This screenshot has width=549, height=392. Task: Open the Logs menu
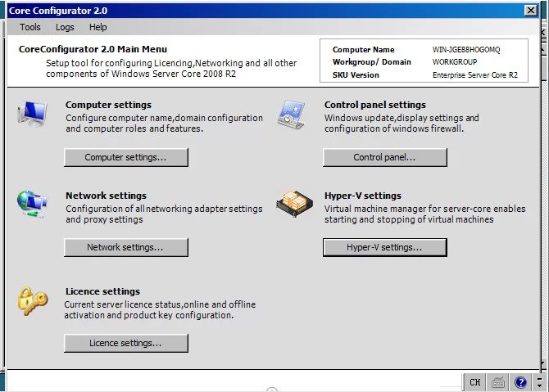(65, 27)
